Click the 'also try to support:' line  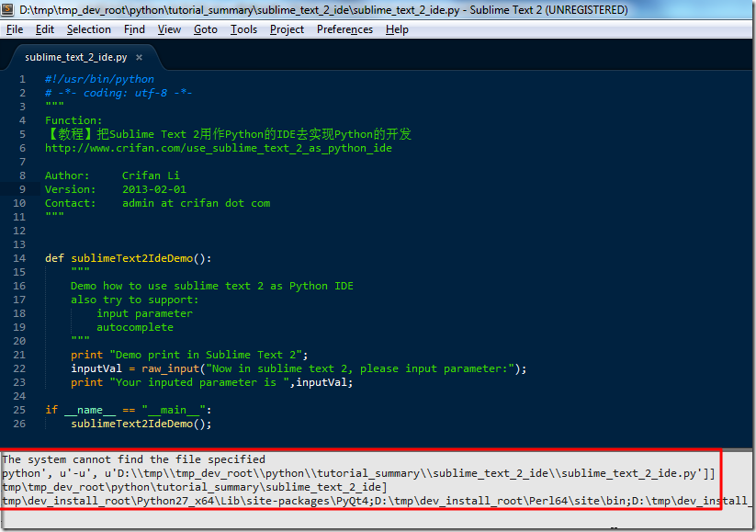134,300
